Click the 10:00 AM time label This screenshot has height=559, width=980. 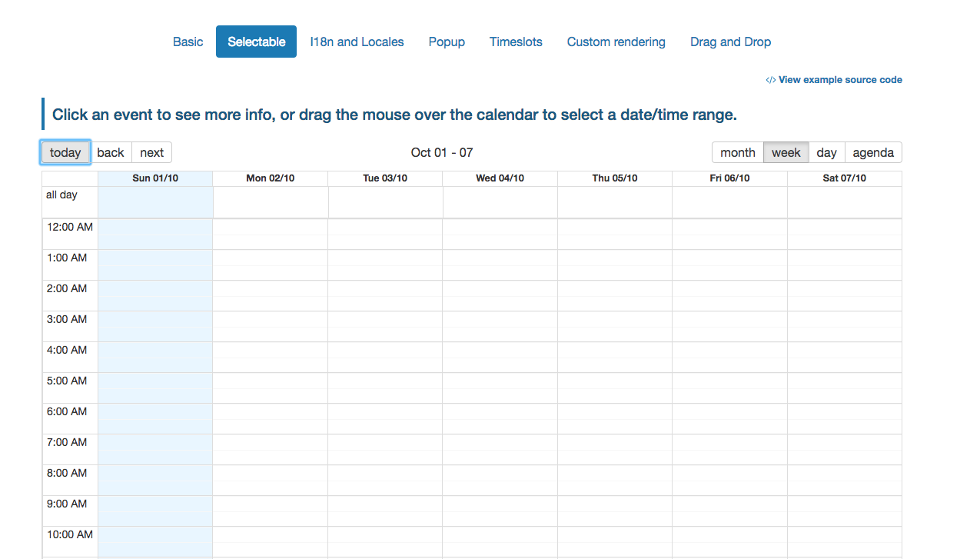tap(70, 534)
